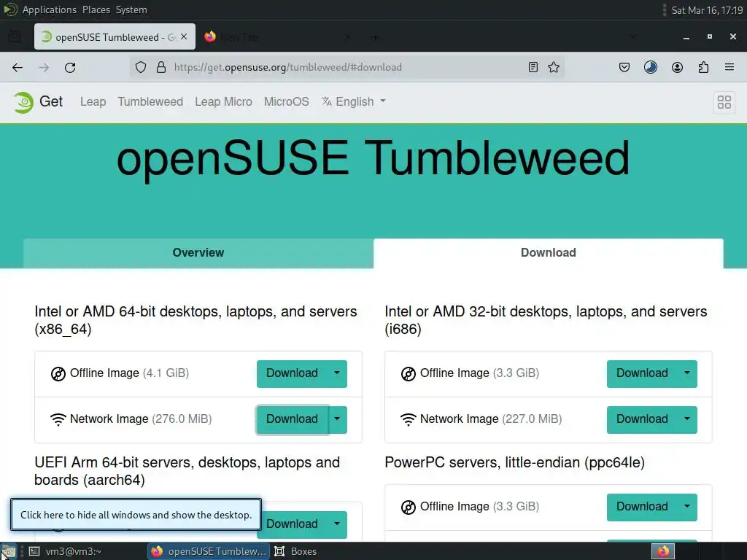Open the tracking protection shield icon
Image resolution: width=747 pixels, height=560 pixels.
pos(141,67)
